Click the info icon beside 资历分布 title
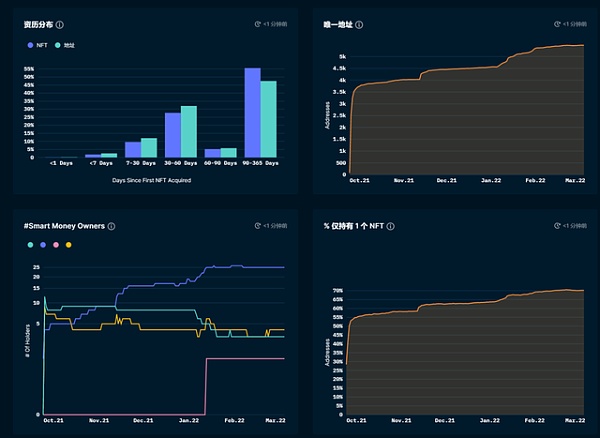Viewport: 600px width, 438px height. 61,24
